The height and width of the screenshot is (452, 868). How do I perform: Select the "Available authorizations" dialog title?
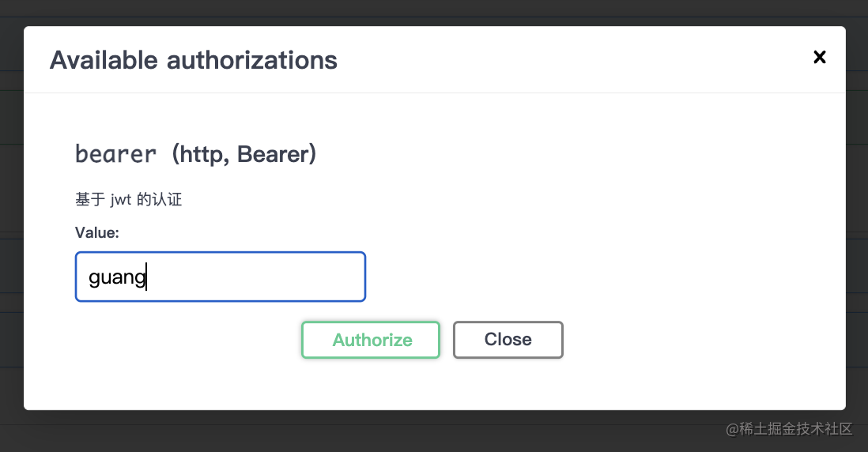[194, 60]
